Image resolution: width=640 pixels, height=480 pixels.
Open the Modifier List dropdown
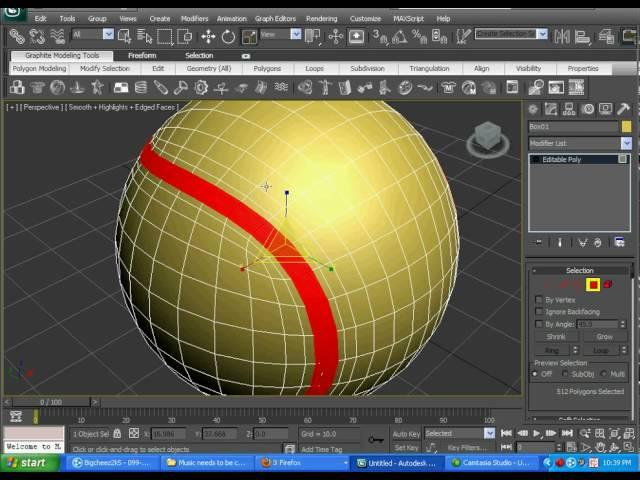click(x=626, y=143)
